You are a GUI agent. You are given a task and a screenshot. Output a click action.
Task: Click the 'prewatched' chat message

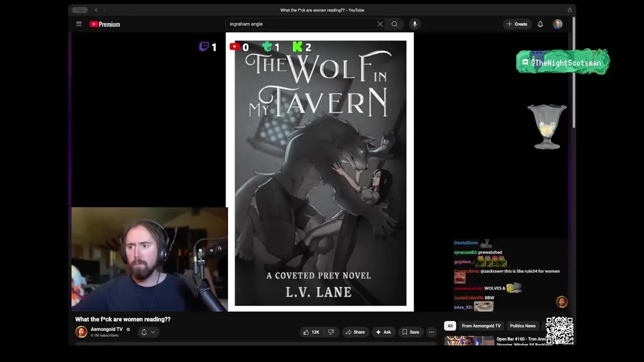tap(490, 252)
